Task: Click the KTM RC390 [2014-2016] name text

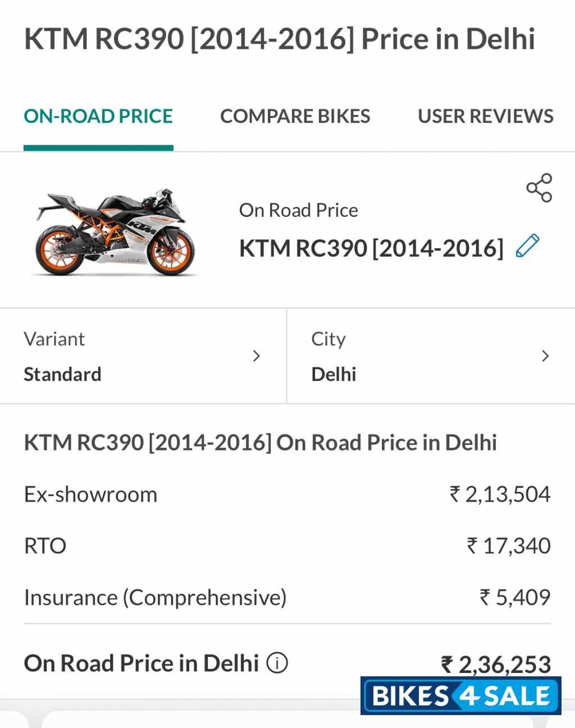Action: coord(371,248)
